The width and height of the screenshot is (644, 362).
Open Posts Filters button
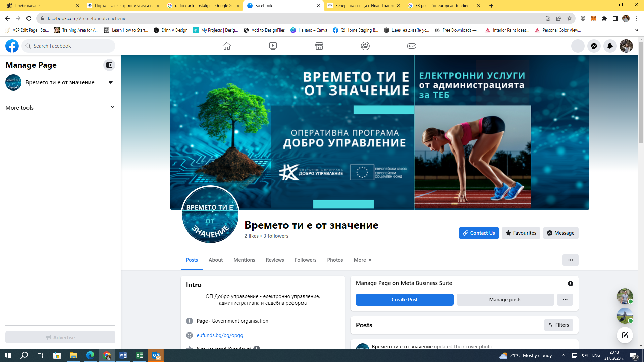coord(558,325)
